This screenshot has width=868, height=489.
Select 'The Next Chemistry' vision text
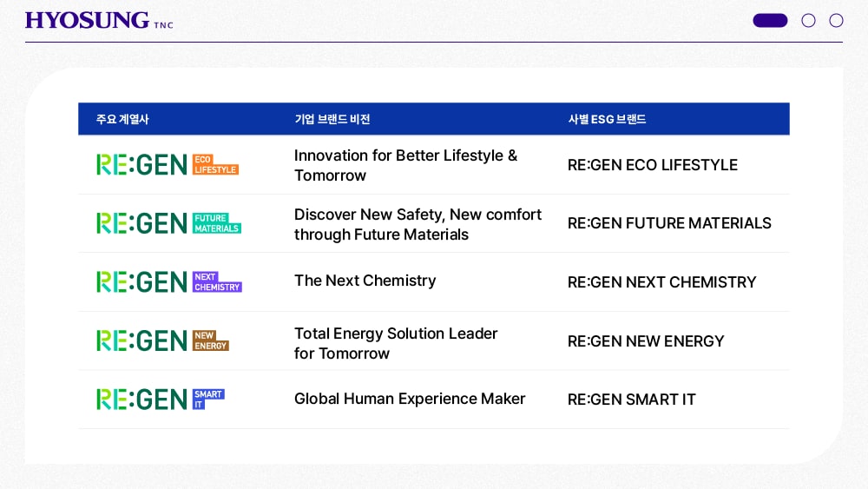365,281
